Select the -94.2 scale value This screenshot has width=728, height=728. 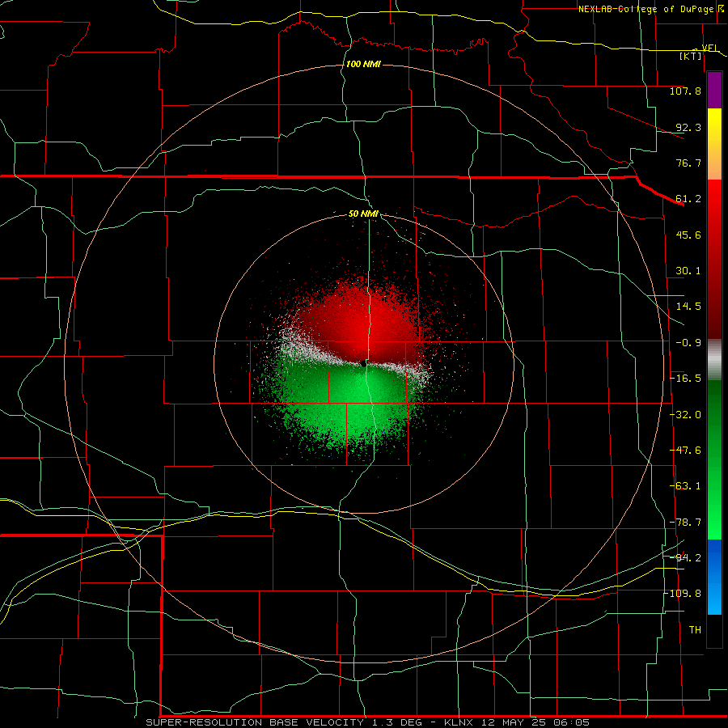pyautogui.click(x=686, y=558)
